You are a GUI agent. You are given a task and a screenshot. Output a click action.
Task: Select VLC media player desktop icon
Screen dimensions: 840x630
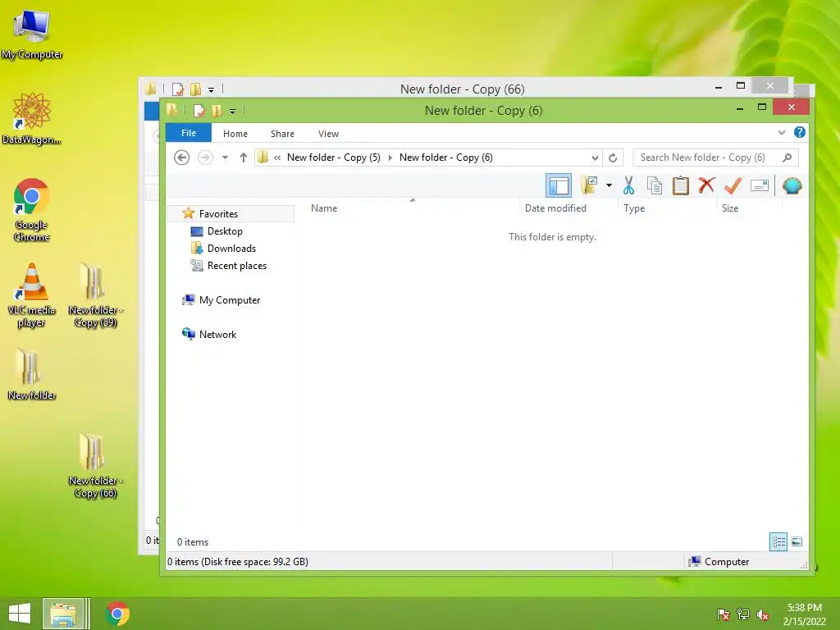(32, 294)
